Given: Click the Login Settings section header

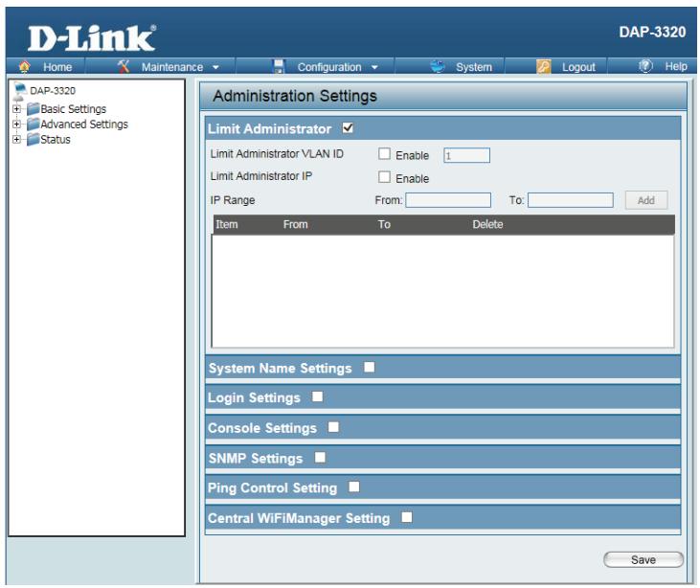Looking at the screenshot, I should coord(442,397).
